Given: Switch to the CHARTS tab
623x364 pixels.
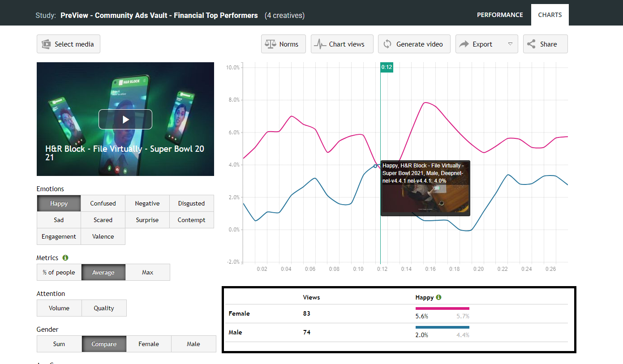Looking at the screenshot, I should [550, 15].
